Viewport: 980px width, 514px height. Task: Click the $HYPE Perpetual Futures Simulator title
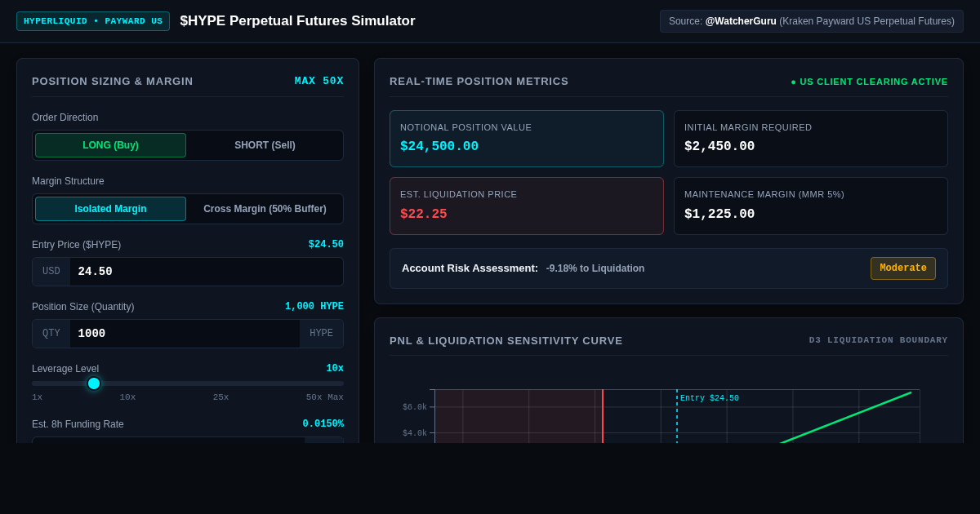(297, 21)
